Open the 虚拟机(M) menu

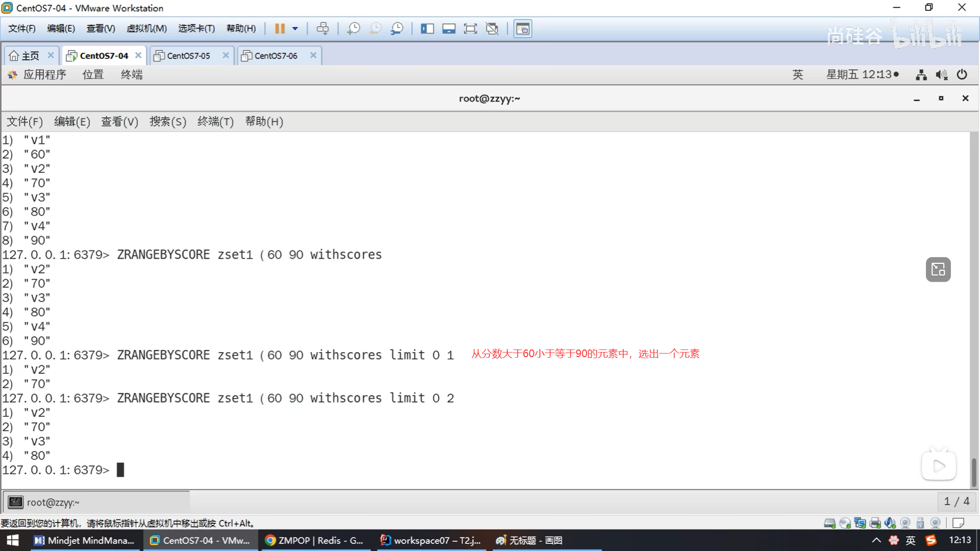pyautogui.click(x=146, y=29)
